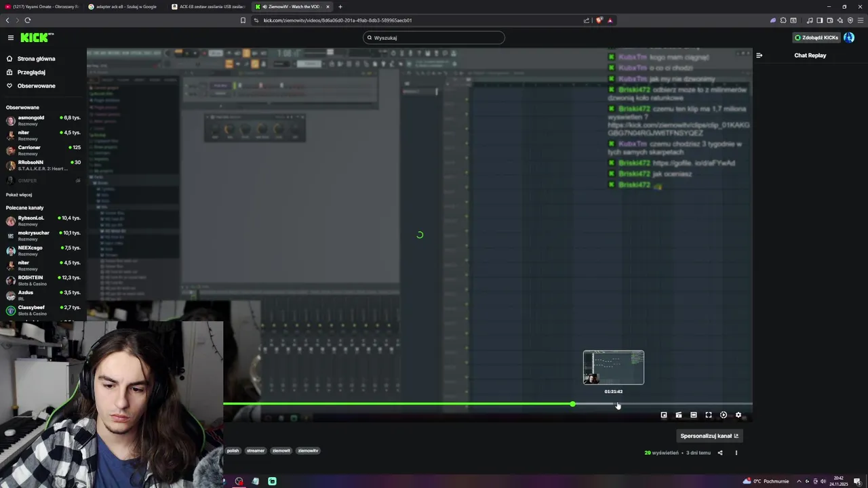Open Classybeef recommended channel

coord(43,310)
